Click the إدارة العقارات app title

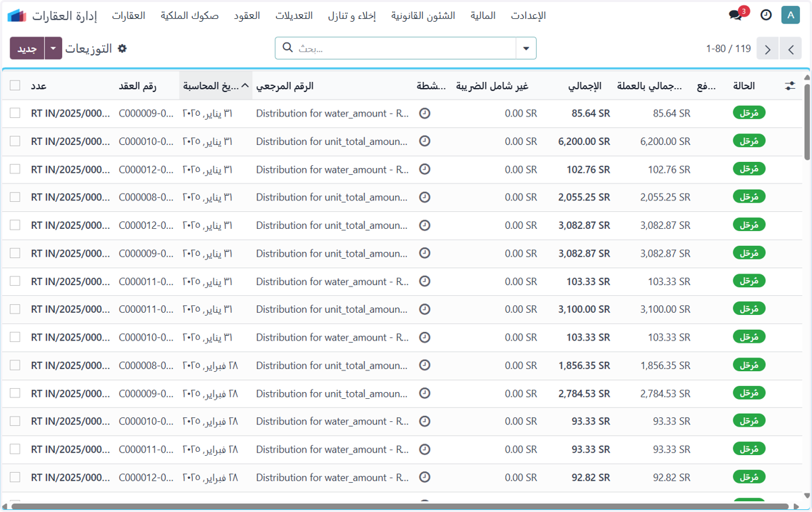65,16
